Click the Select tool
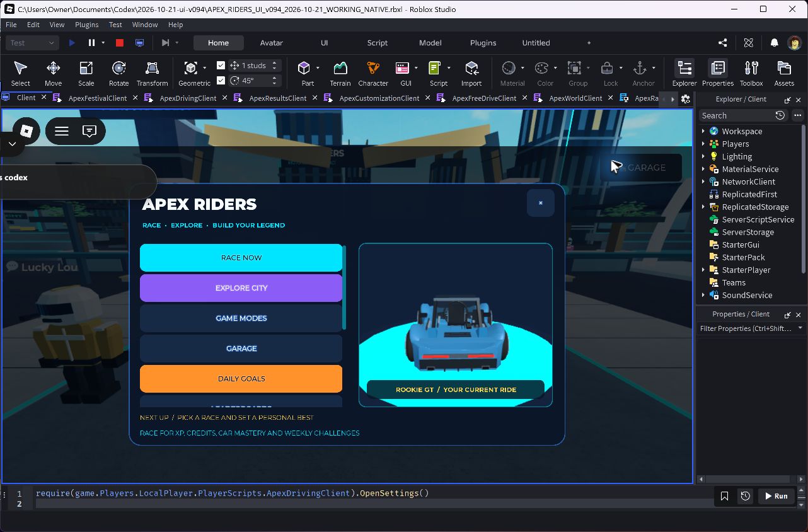The image size is (808, 532). coord(20,74)
